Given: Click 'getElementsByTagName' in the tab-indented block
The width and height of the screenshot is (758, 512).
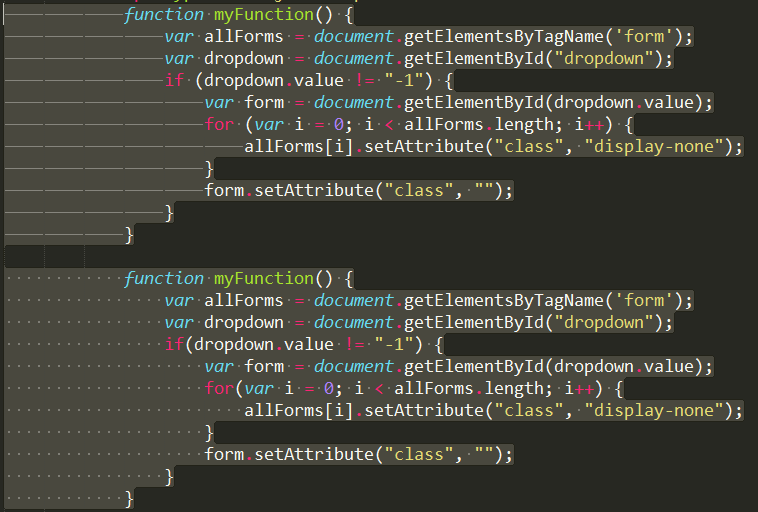Looking at the screenshot, I should (x=504, y=36).
